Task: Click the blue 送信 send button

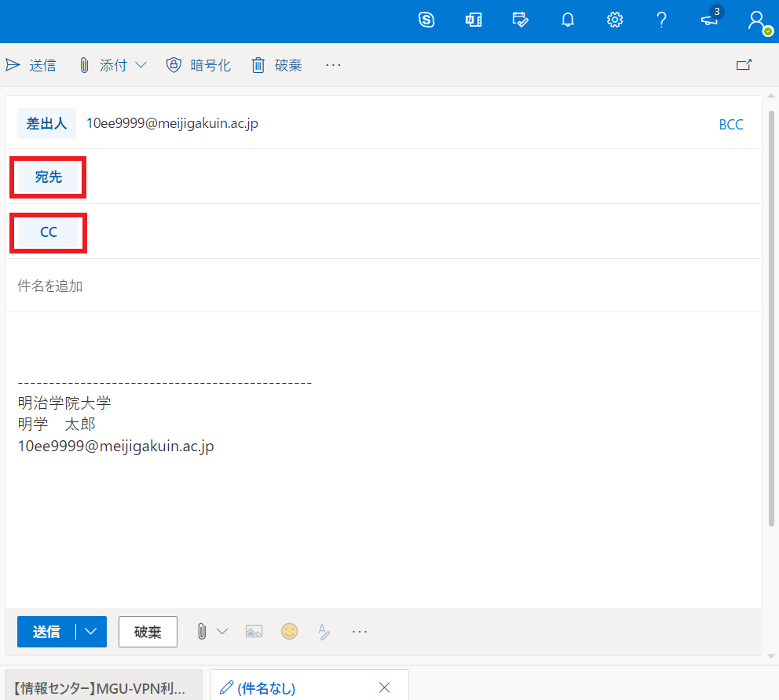Action: click(46, 632)
